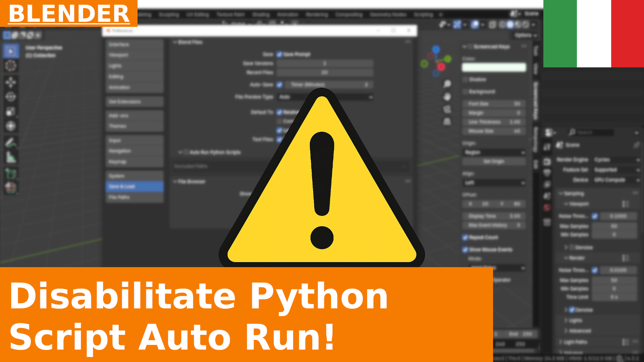Open the Output properties tab icon
This screenshot has width=644, height=362.
[x=547, y=173]
